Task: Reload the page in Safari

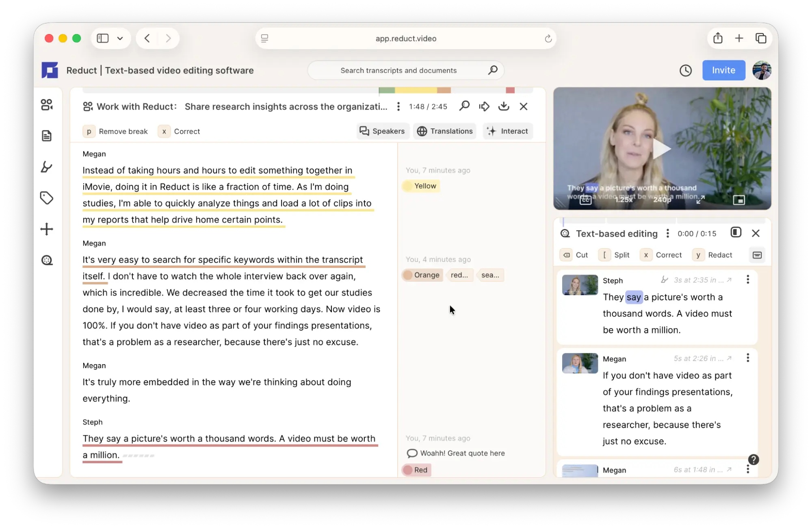Action: point(548,38)
